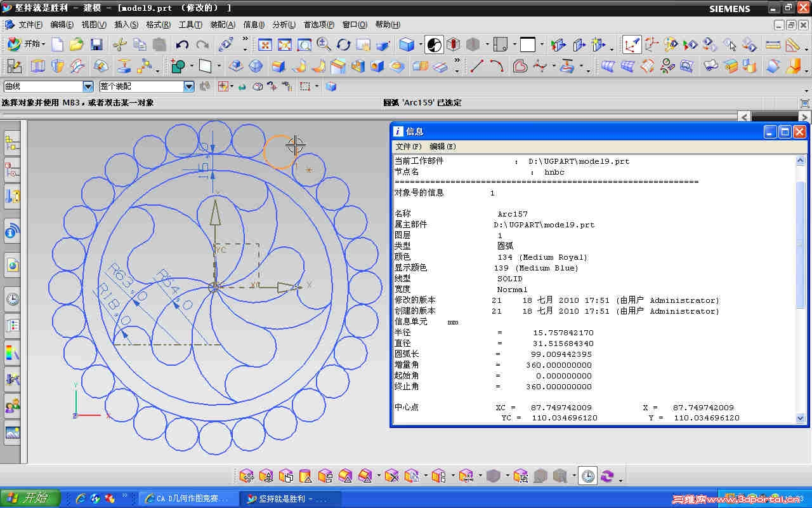Open the History clock tab in the resource bar
Screen dimensions: 812x508
(x=12, y=298)
